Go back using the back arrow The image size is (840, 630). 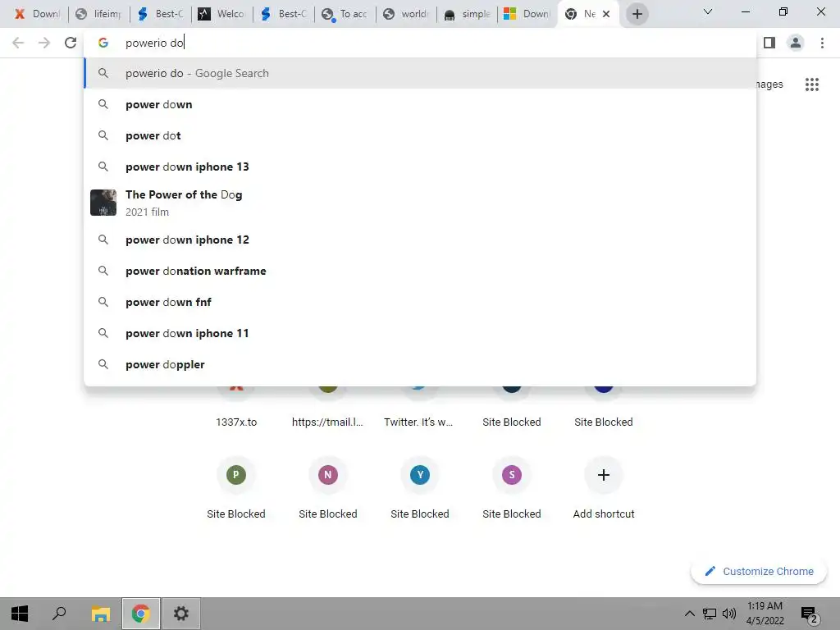(x=18, y=43)
